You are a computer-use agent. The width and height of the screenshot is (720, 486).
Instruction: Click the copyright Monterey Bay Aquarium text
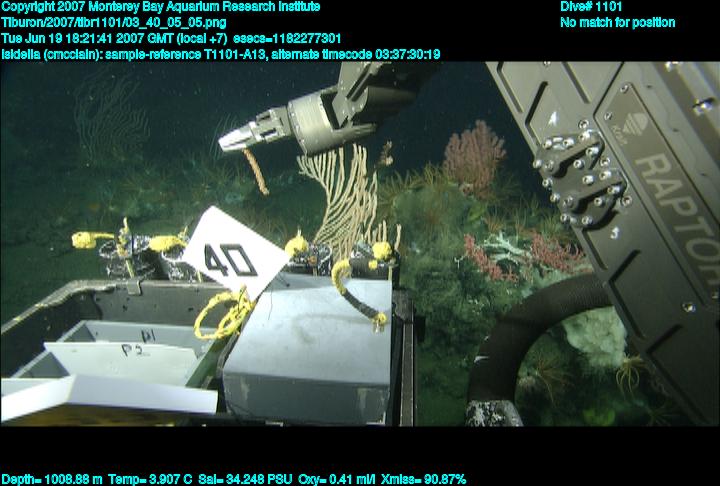click(x=161, y=7)
